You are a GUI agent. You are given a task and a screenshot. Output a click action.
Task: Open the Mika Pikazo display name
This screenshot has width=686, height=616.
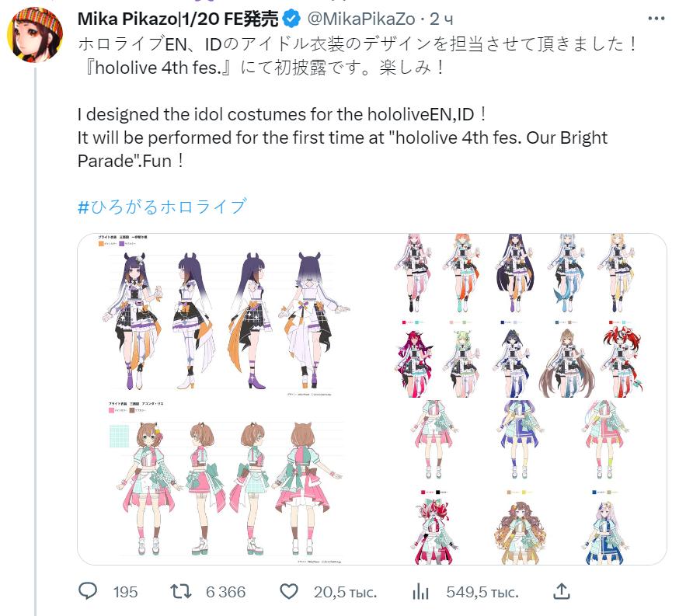(x=178, y=19)
